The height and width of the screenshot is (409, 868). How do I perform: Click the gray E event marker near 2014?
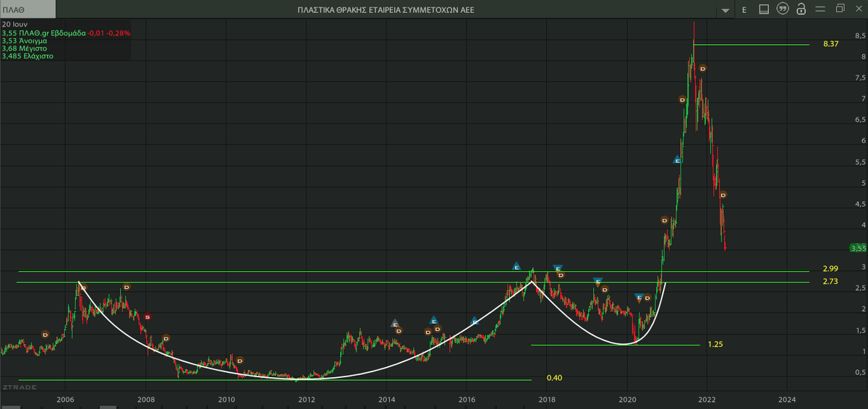395,323
